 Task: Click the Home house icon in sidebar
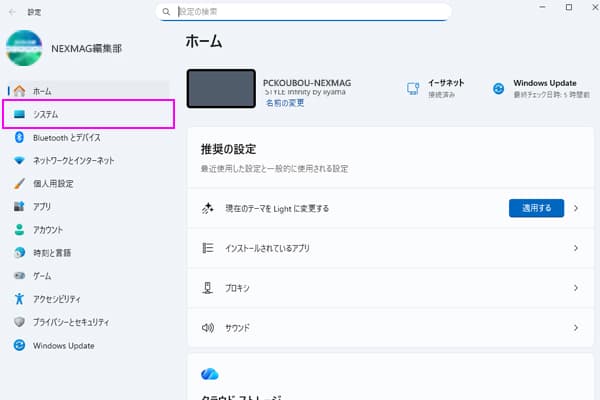point(19,91)
